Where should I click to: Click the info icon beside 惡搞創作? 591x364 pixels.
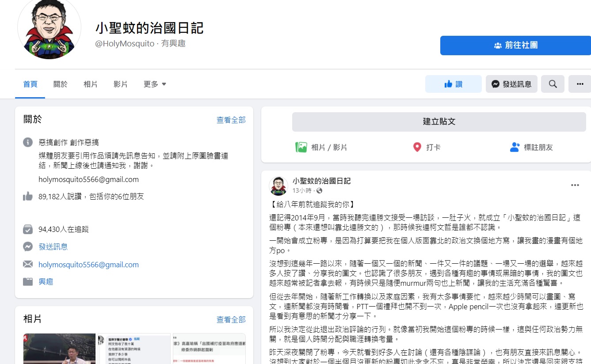(x=28, y=142)
